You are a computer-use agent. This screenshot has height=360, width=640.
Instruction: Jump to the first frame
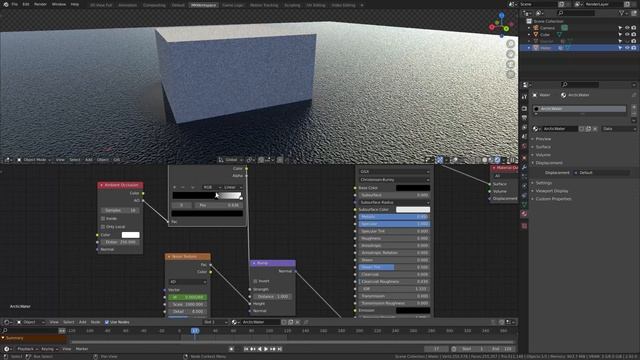pos(246,349)
